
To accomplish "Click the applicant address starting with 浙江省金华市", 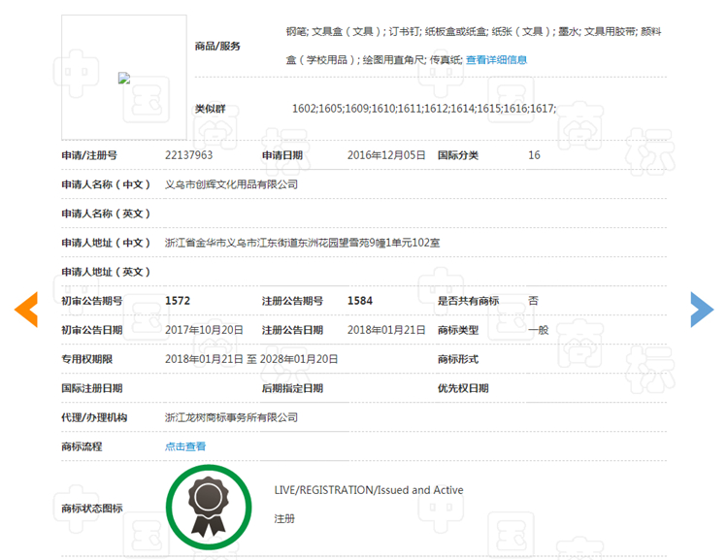I will click(x=302, y=243).
